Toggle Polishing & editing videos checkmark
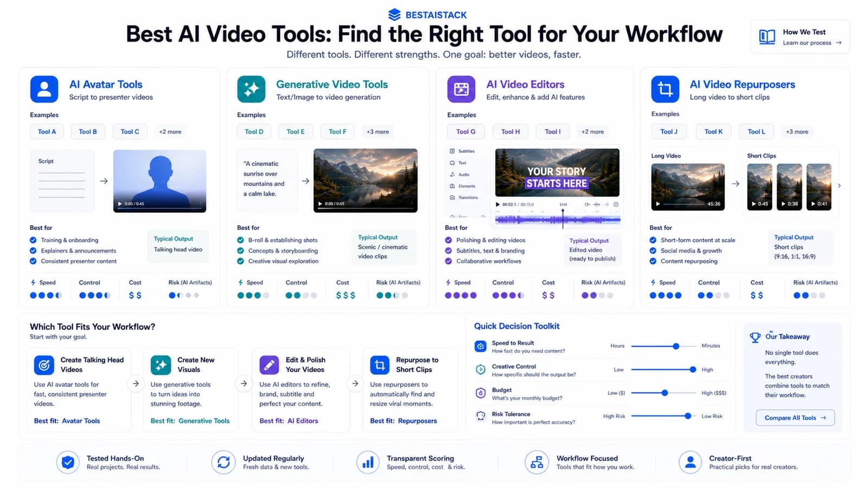The width and height of the screenshot is (868, 488). click(448, 240)
